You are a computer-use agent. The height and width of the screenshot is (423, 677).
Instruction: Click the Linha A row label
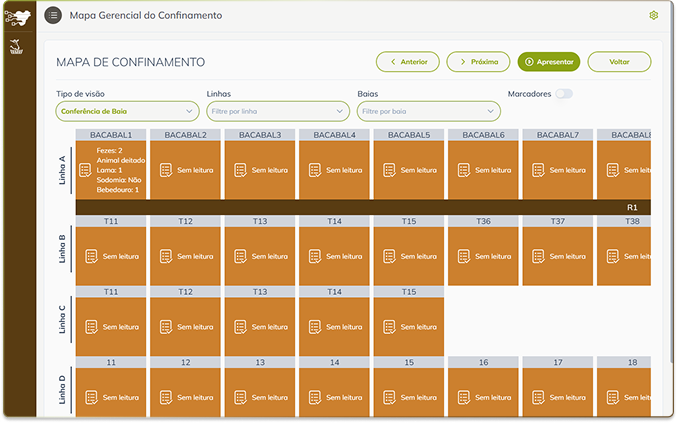coord(62,170)
